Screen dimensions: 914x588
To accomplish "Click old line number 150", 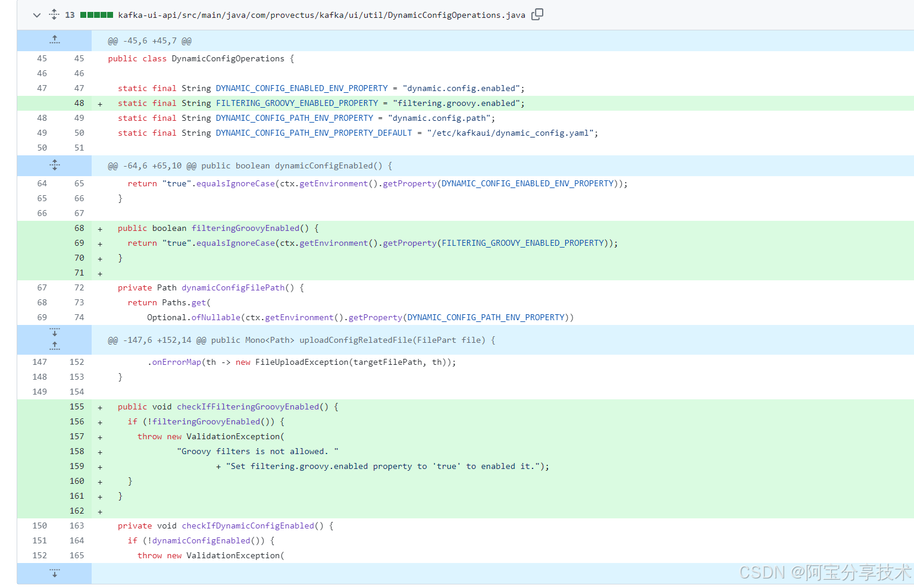I will click(40, 526).
